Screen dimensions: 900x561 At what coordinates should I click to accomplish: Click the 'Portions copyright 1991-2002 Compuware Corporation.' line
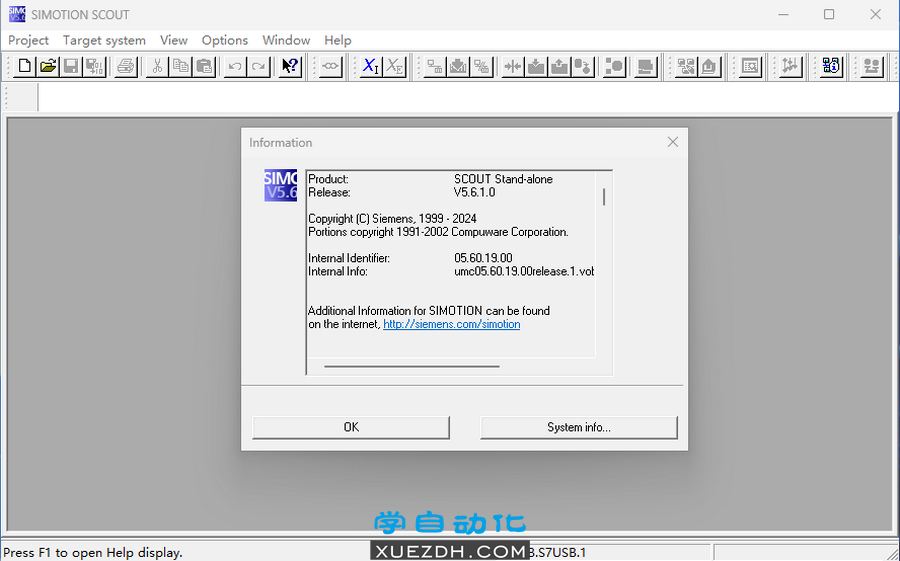tap(438, 232)
